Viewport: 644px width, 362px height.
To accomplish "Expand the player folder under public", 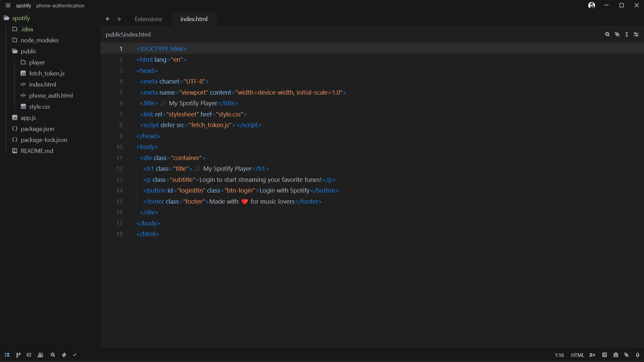I will click(37, 62).
